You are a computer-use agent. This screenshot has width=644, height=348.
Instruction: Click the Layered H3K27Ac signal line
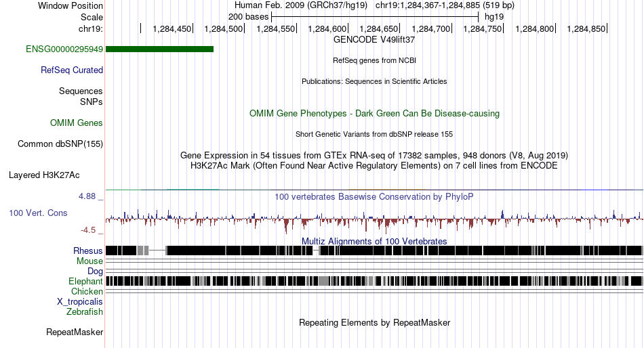point(374,190)
